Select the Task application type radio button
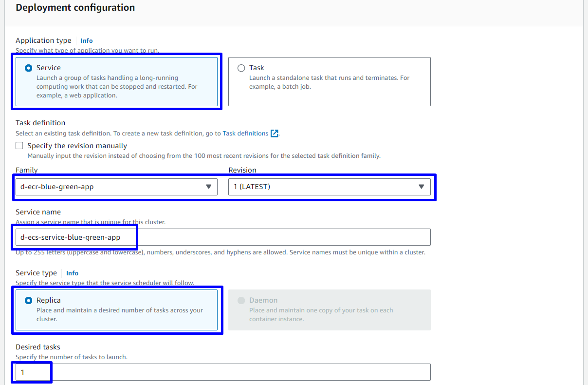The height and width of the screenshot is (385, 588). pyautogui.click(x=241, y=68)
